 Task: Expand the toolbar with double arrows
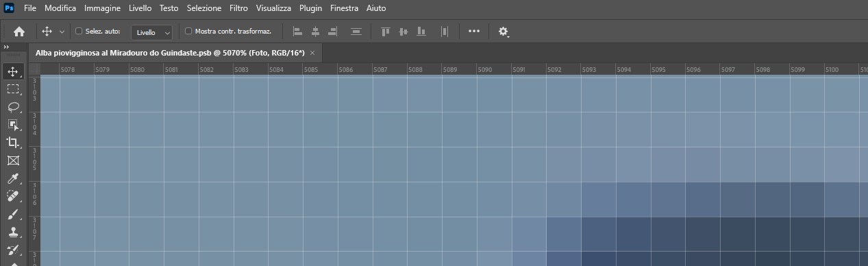pyautogui.click(x=6, y=47)
